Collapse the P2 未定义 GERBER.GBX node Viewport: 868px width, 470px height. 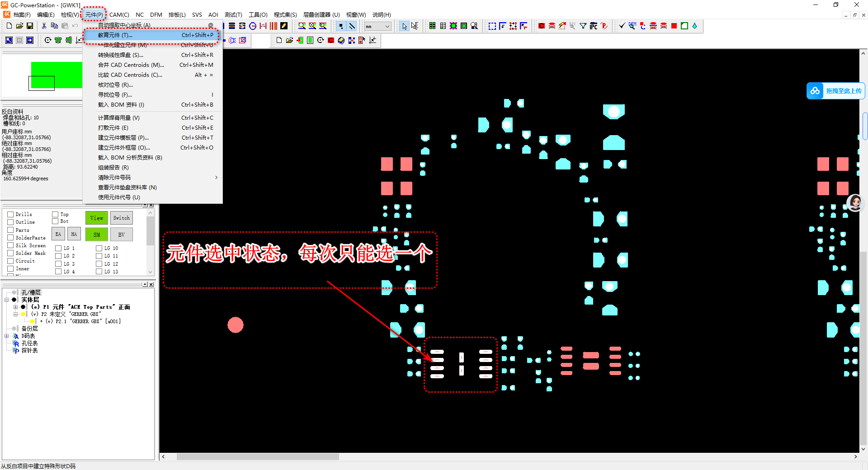click(15, 314)
